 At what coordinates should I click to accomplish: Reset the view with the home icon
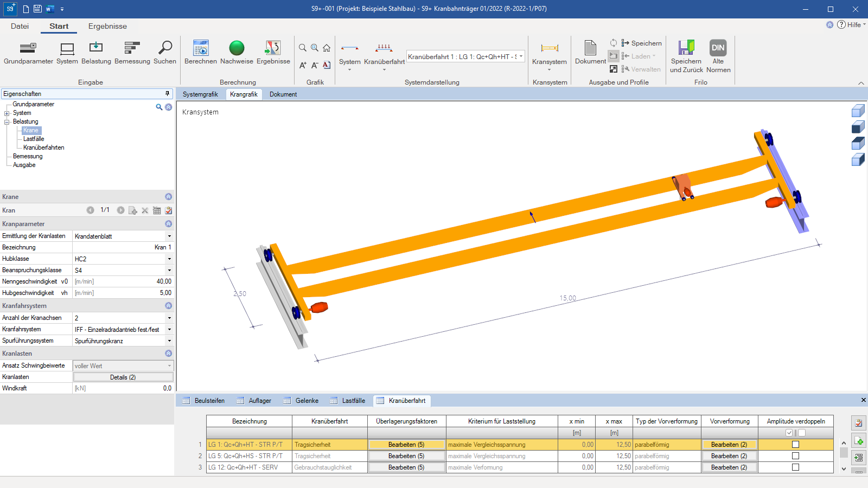pos(327,48)
